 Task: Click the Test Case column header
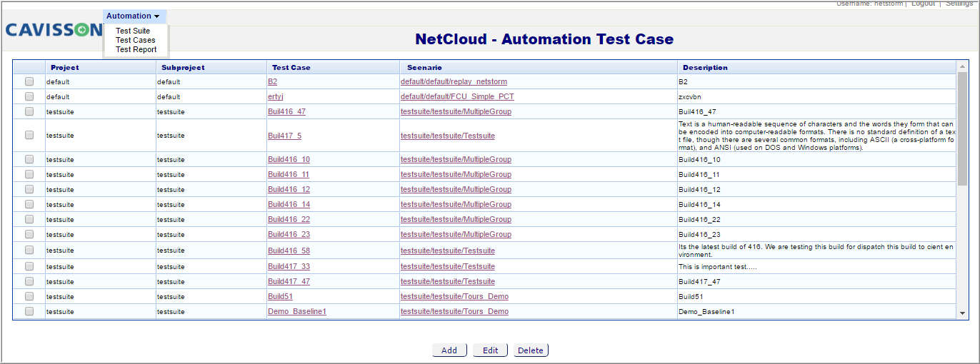pos(291,67)
